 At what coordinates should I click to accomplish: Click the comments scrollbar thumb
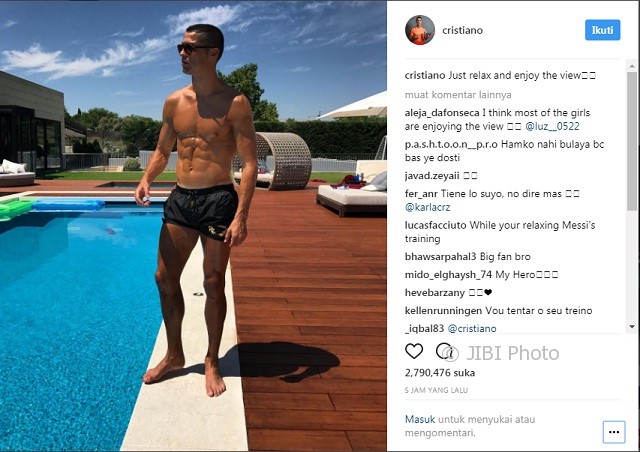tap(632, 141)
